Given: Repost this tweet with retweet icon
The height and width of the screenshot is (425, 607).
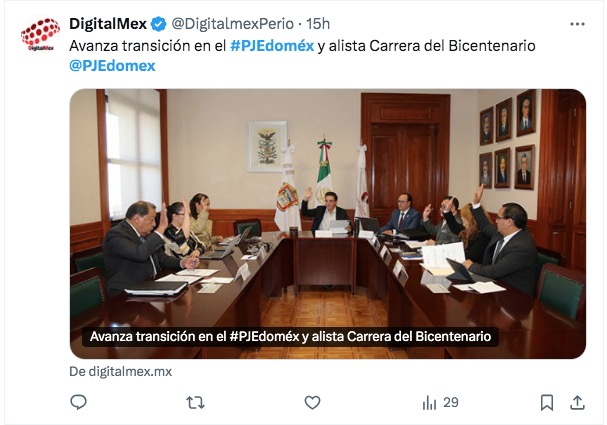Looking at the screenshot, I should (x=195, y=403).
